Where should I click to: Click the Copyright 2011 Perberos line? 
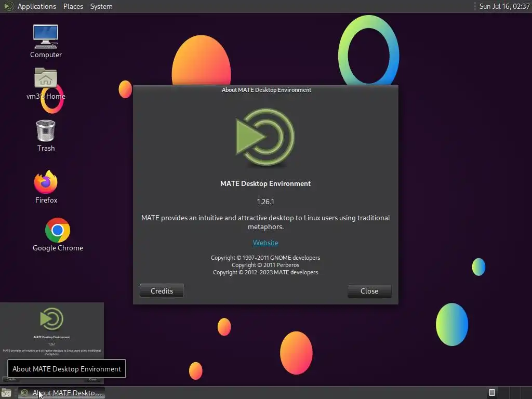click(265, 265)
